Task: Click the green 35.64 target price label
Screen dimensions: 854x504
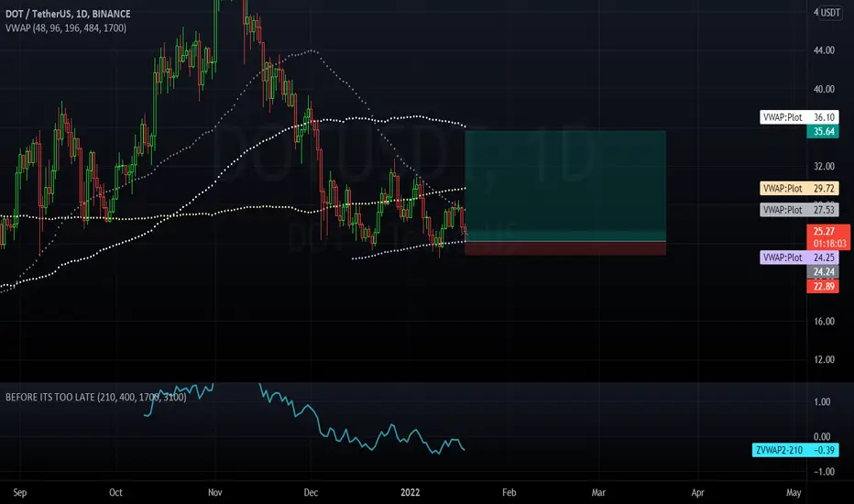Action: pyautogui.click(x=823, y=131)
